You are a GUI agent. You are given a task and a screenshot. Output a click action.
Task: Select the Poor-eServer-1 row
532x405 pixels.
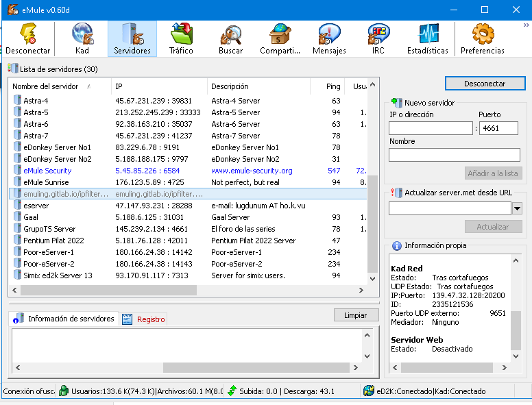click(189, 252)
